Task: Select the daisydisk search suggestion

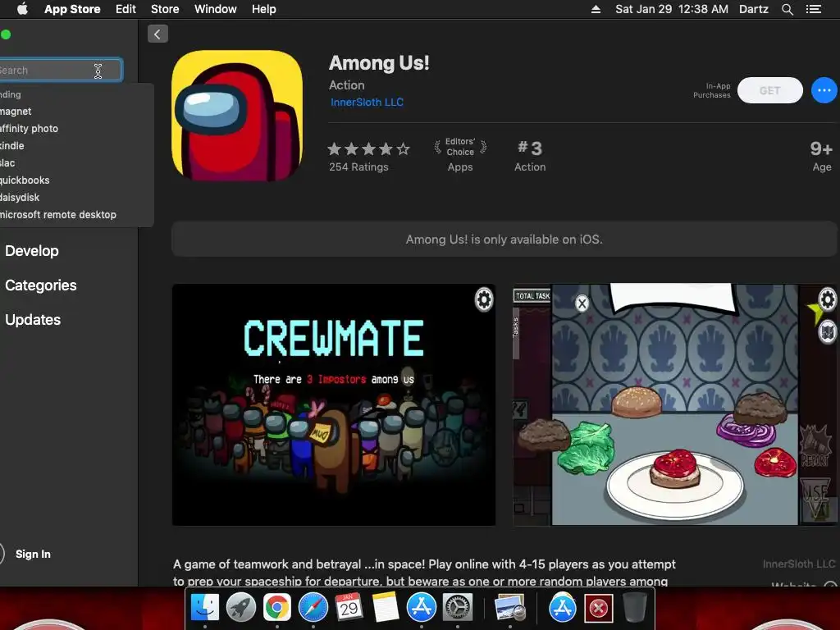Action: point(20,197)
